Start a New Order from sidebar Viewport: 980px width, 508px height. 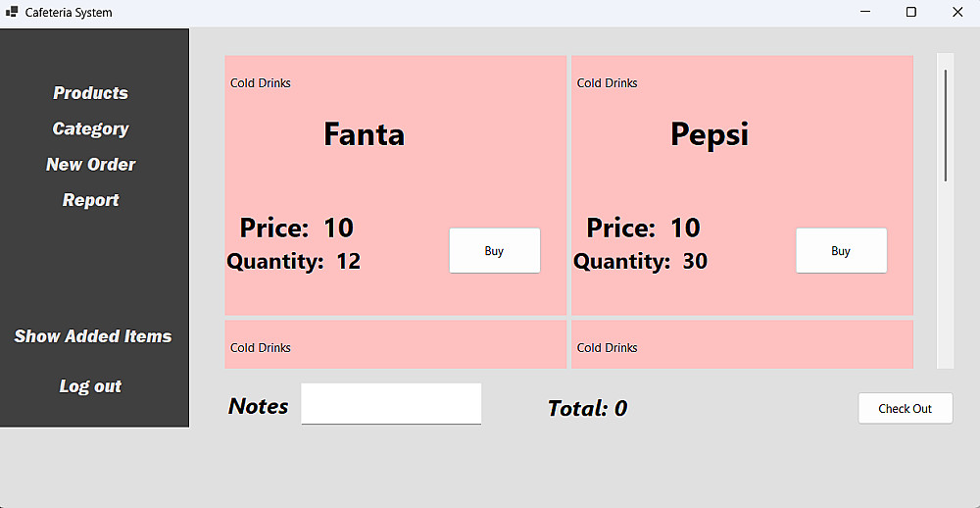click(x=90, y=164)
